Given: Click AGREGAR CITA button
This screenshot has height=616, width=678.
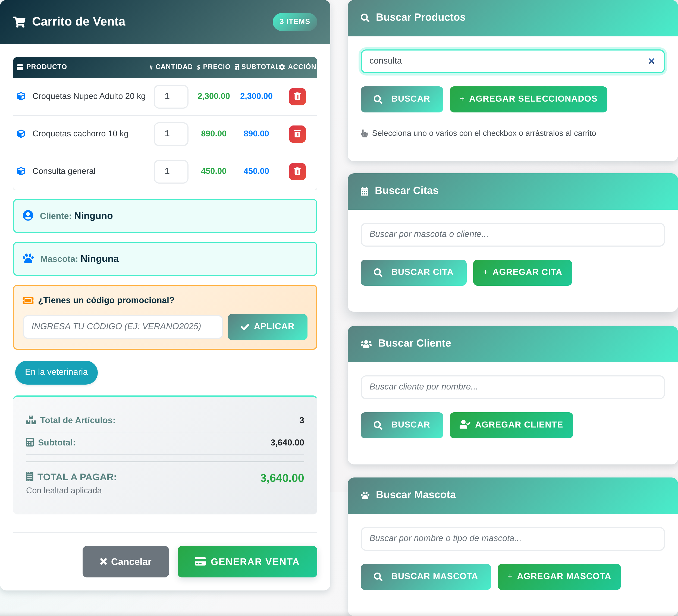Looking at the screenshot, I should coord(522,272).
